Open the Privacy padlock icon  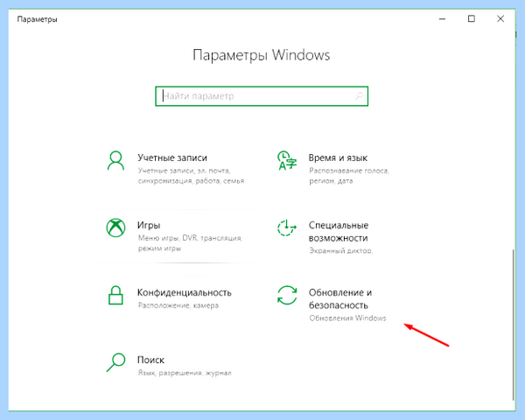click(x=115, y=295)
